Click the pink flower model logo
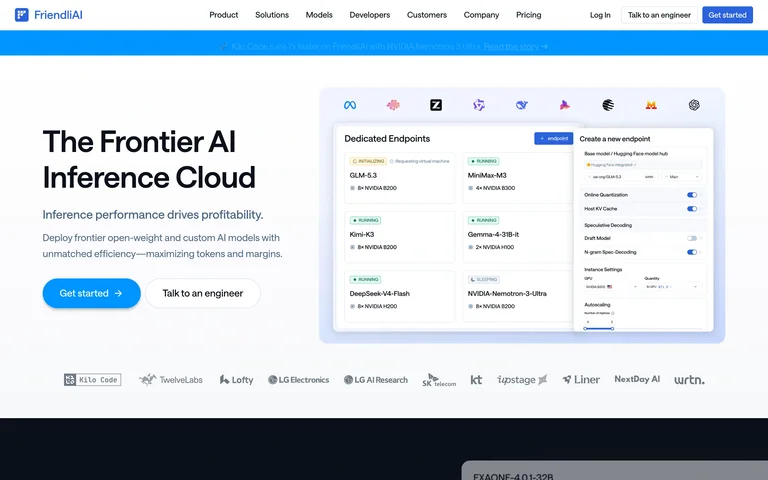Screen dimensions: 768x480 point(393,105)
